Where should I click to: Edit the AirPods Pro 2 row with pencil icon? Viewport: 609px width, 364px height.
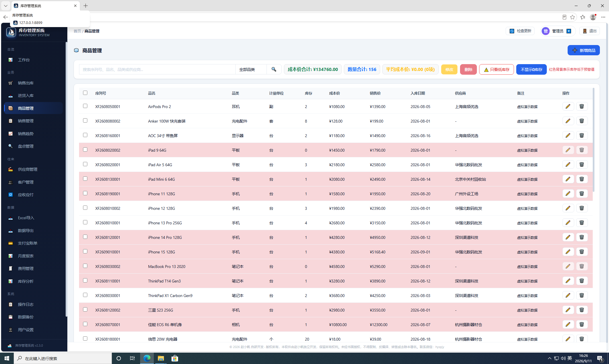568,106
